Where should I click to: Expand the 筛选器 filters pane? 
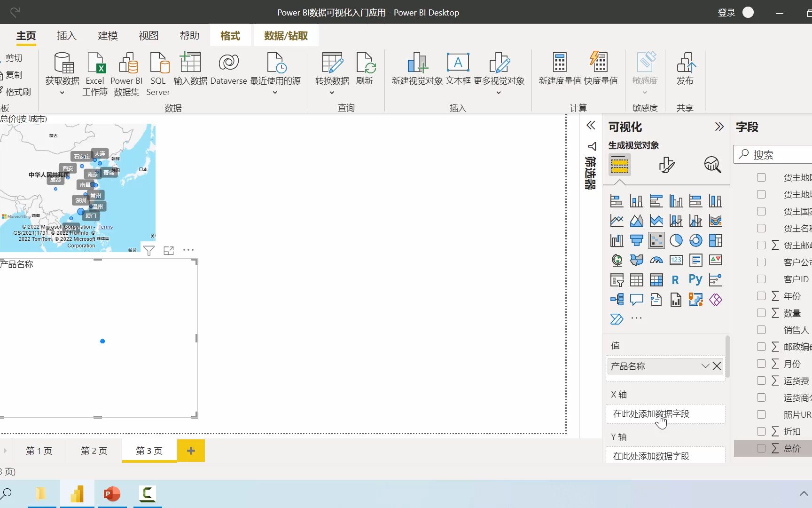click(x=591, y=125)
